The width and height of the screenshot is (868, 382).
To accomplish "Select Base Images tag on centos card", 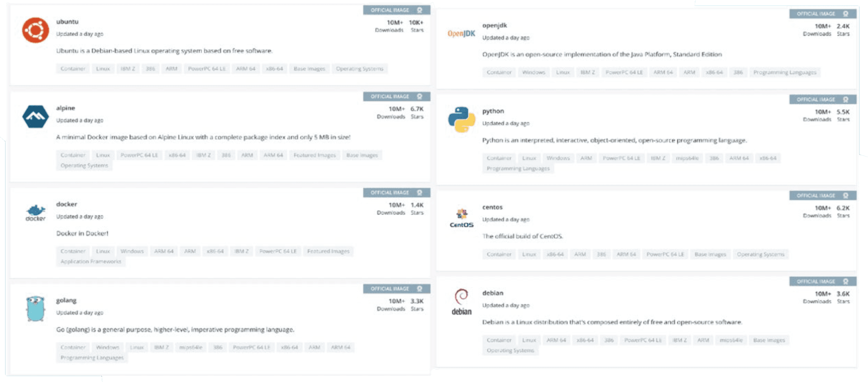I will tap(710, 254).
